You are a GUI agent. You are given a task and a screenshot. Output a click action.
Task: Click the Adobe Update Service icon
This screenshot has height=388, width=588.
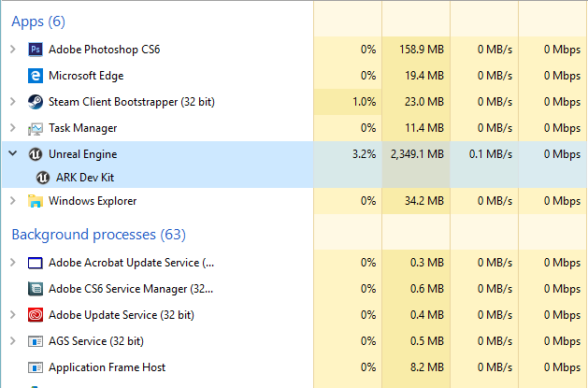[x=36, y=315]
